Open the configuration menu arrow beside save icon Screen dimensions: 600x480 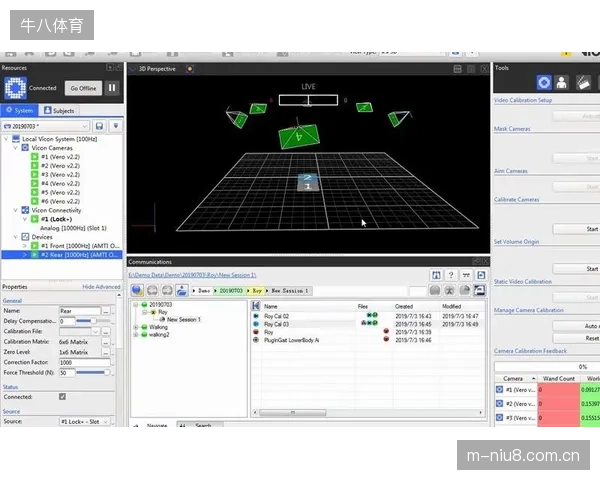click(116, 126)
